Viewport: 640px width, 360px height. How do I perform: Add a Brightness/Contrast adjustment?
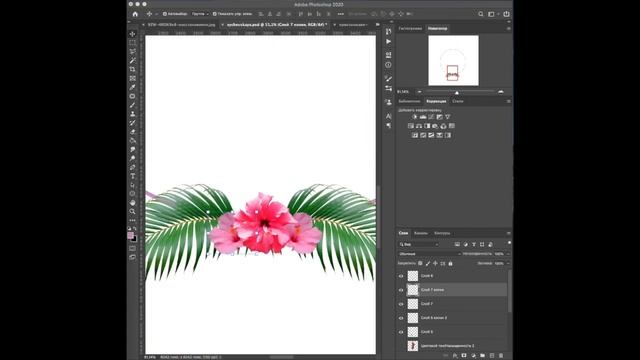(415, 117)
